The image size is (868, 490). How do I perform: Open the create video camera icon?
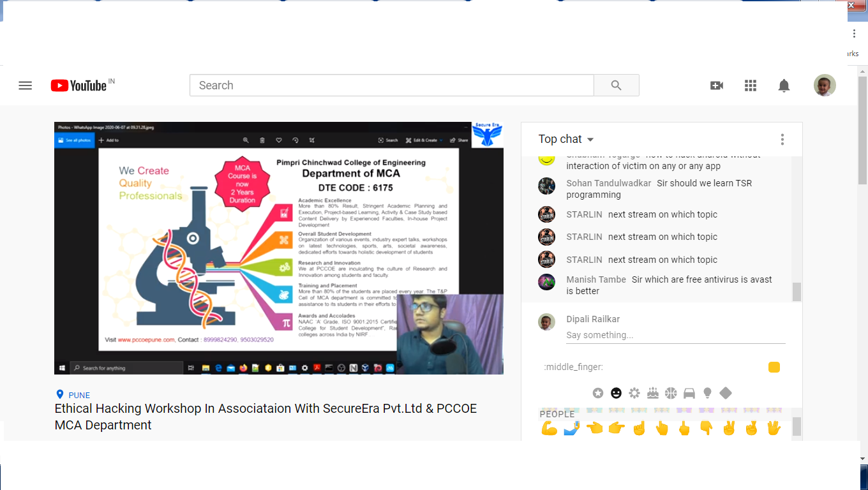(x=717, y=85)
